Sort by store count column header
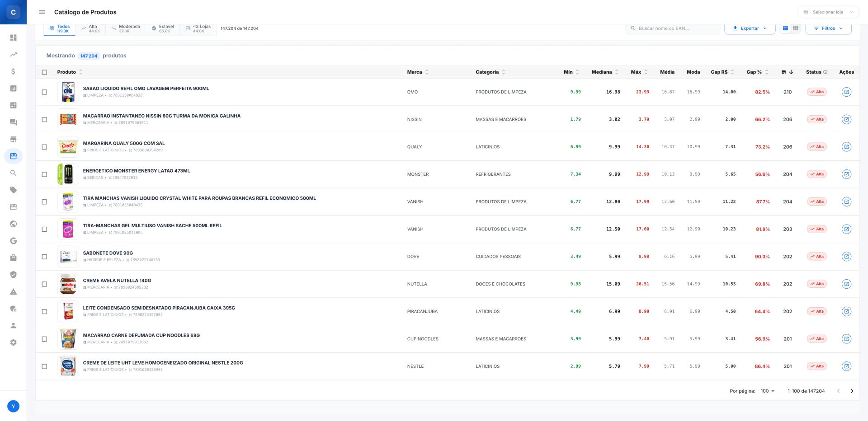 [x=787, y=72]
